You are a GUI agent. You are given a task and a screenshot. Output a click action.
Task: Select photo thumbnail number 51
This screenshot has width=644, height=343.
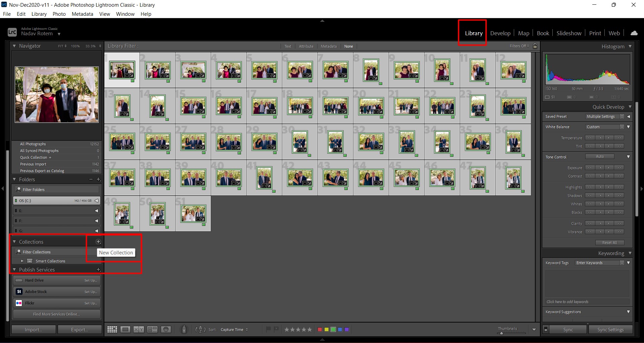click(x=193, y=213)
